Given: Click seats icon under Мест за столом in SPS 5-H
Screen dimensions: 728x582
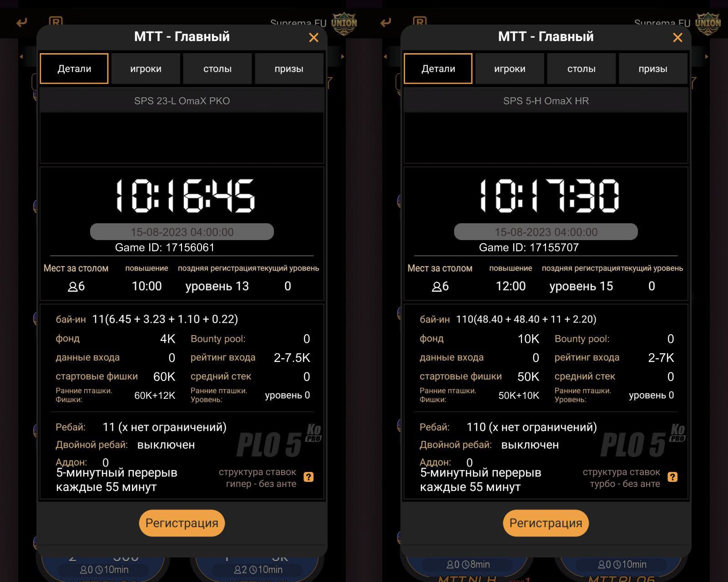Looking at the screenshot, I should pos(436,287).
